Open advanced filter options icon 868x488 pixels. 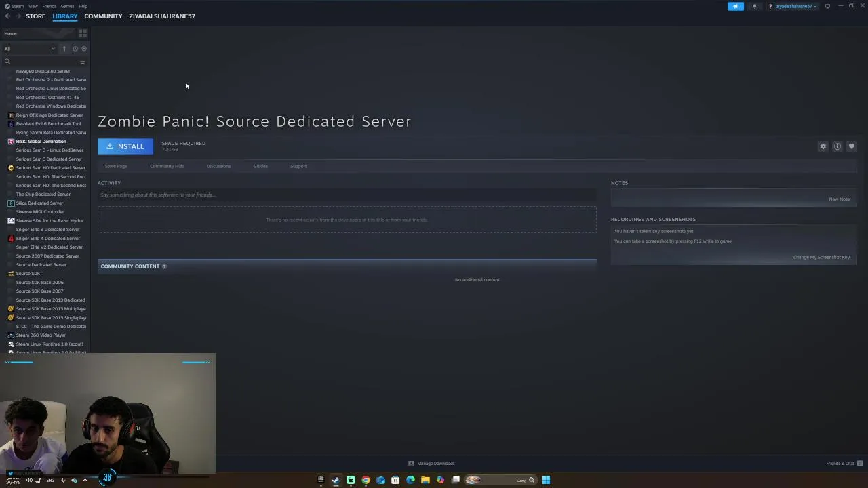[83, 62]
